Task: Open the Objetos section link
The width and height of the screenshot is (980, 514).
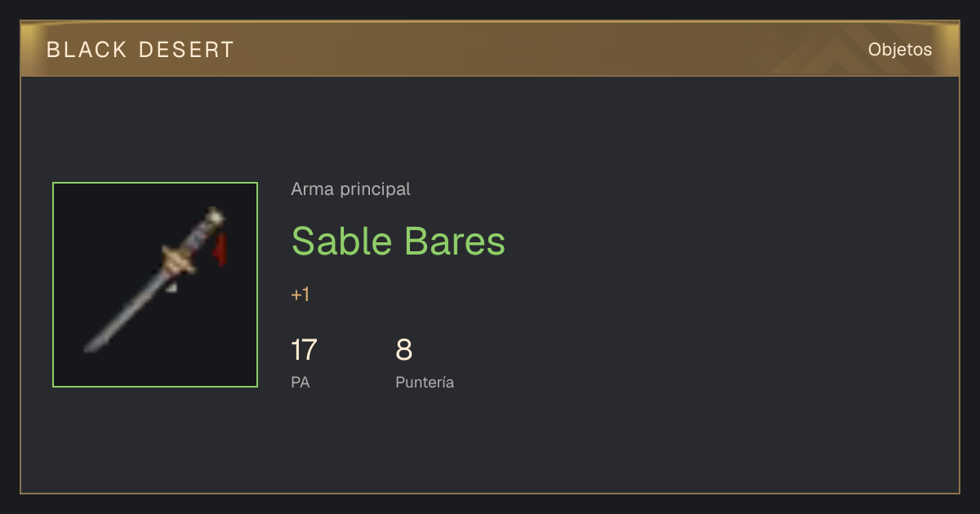Action: coord(900,50)
